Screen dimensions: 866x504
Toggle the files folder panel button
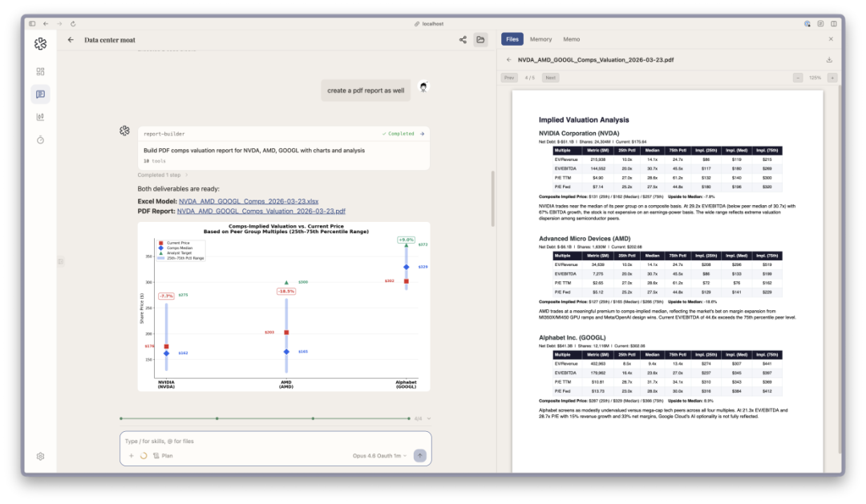point(480,40)
